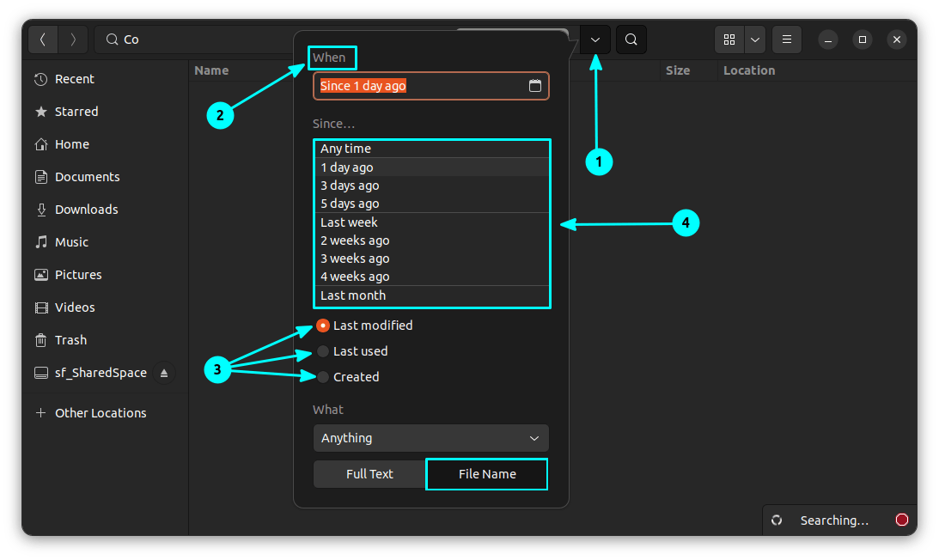939x560 pixels.
Task: Select the Created radio option
Action: click(323, 377)
